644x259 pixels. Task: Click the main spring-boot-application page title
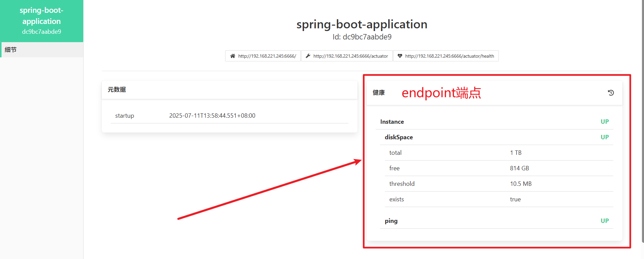click(x=362, y=24)
